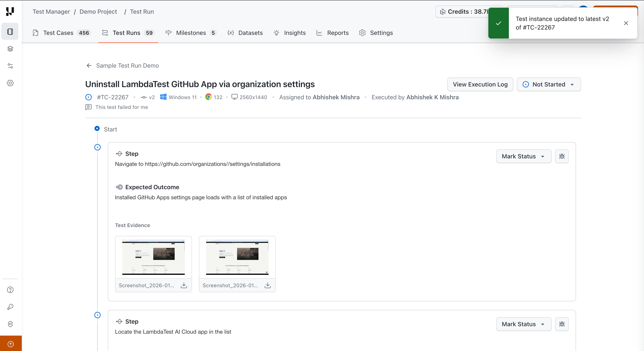Open Mark Status dropdown for the navigation step
644x351 pixels.
point(524,156)
